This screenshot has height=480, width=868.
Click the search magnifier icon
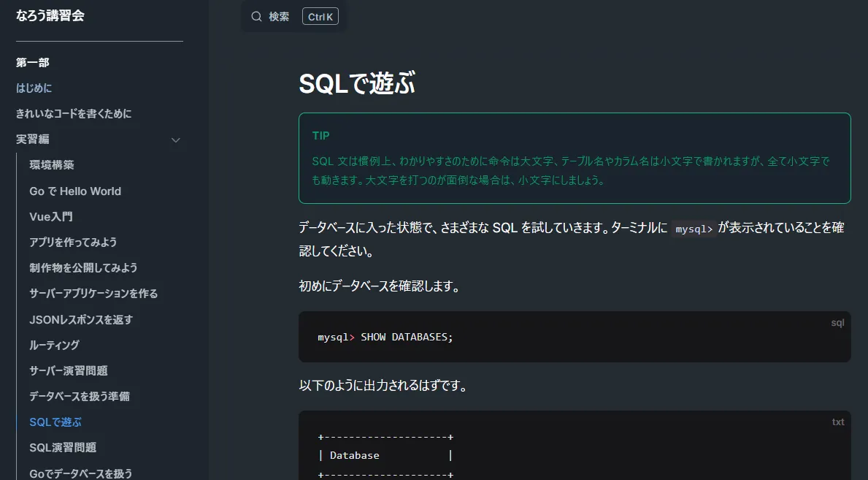(256, 15)
